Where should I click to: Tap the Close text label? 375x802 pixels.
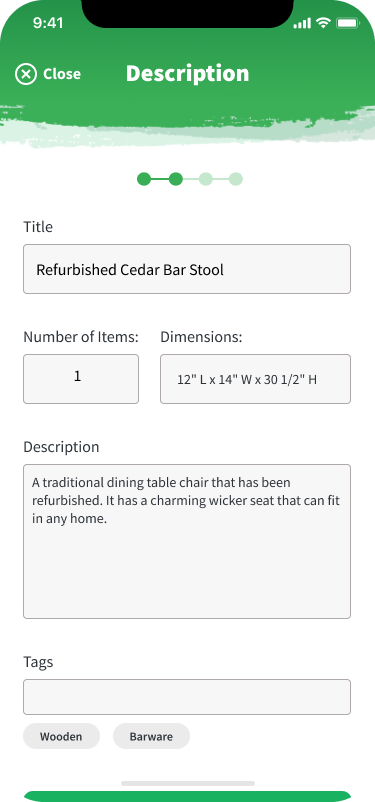tap(62, 74)
